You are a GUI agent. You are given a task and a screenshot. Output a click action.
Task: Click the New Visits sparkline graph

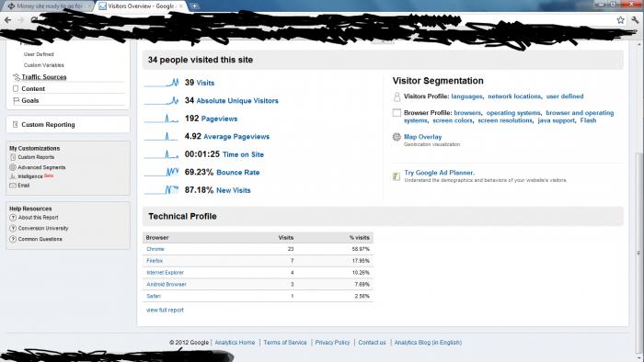[x=161, y=190]
